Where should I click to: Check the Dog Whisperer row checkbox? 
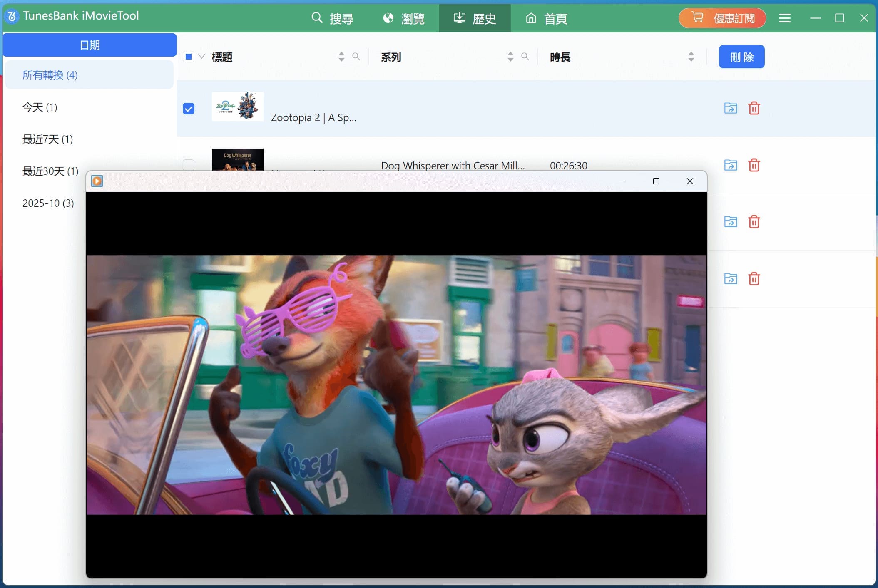tap(189, 165)
